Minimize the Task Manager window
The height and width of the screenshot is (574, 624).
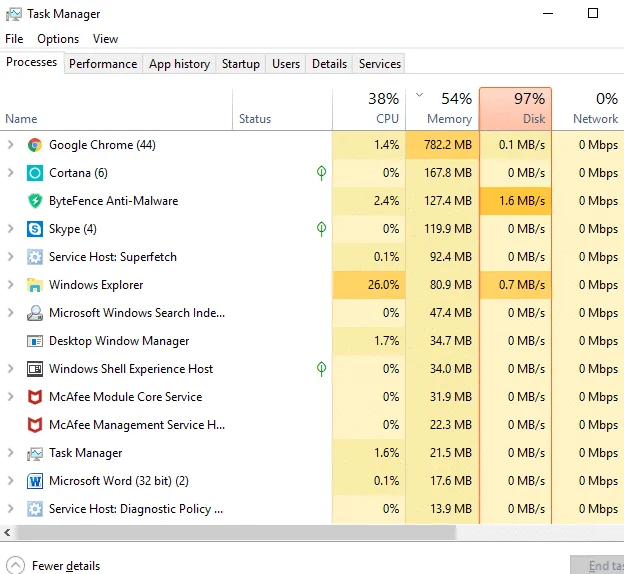coord(548,14)
